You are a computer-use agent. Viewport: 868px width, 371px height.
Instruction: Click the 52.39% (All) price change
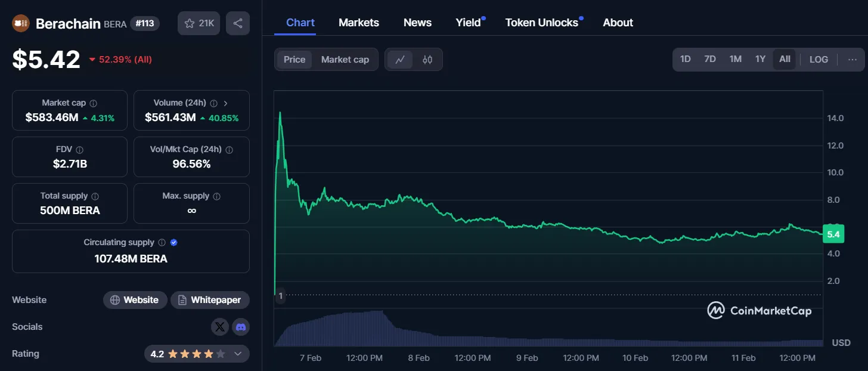point(120,60)
